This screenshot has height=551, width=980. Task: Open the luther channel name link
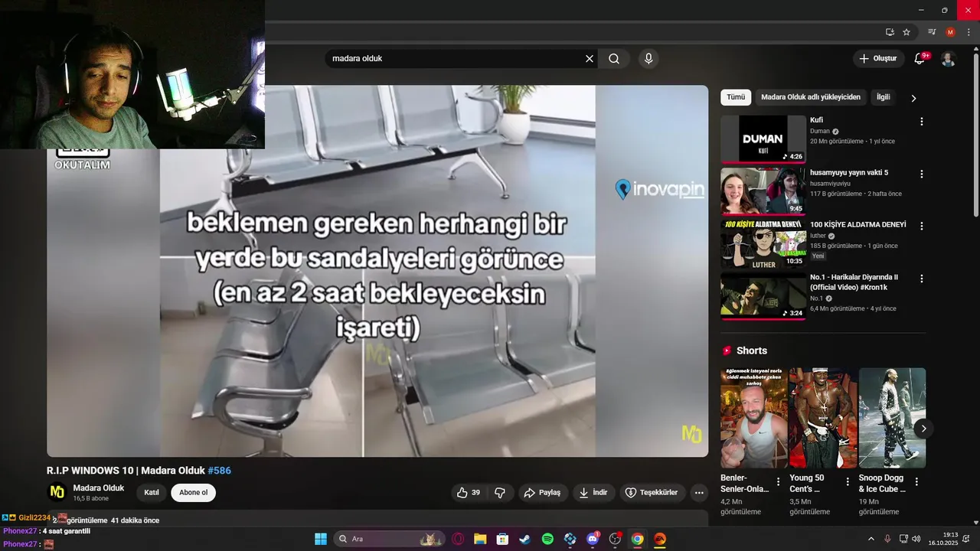818,236
